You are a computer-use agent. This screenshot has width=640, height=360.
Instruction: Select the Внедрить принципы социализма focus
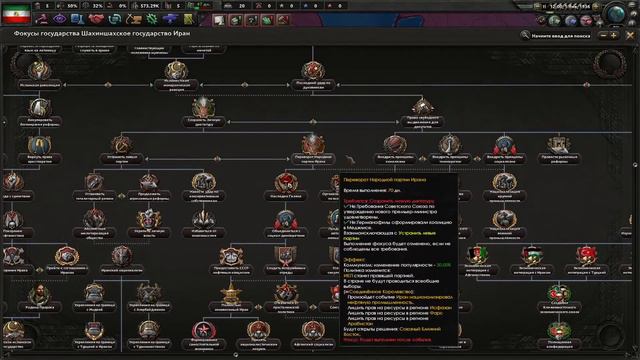[504, 149]
